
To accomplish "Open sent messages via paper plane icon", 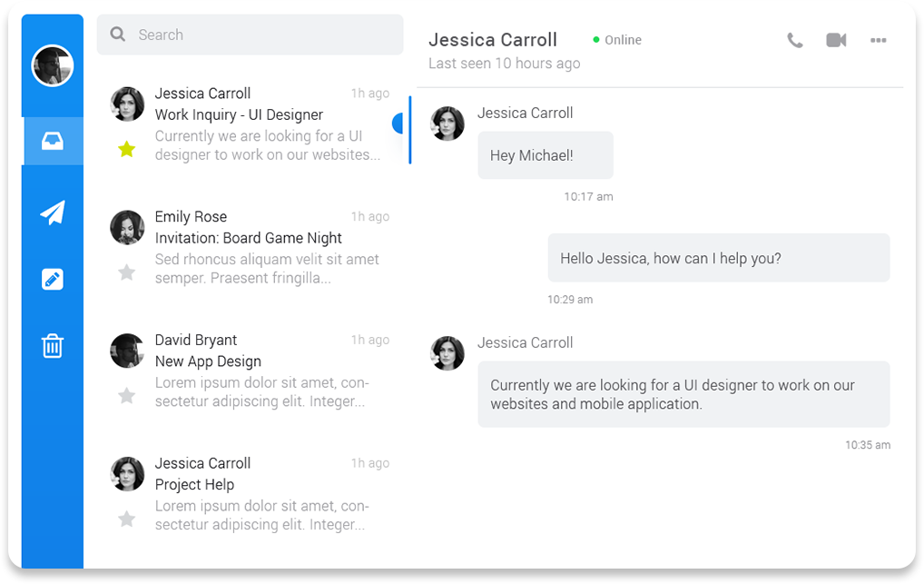I will point(53,212).
